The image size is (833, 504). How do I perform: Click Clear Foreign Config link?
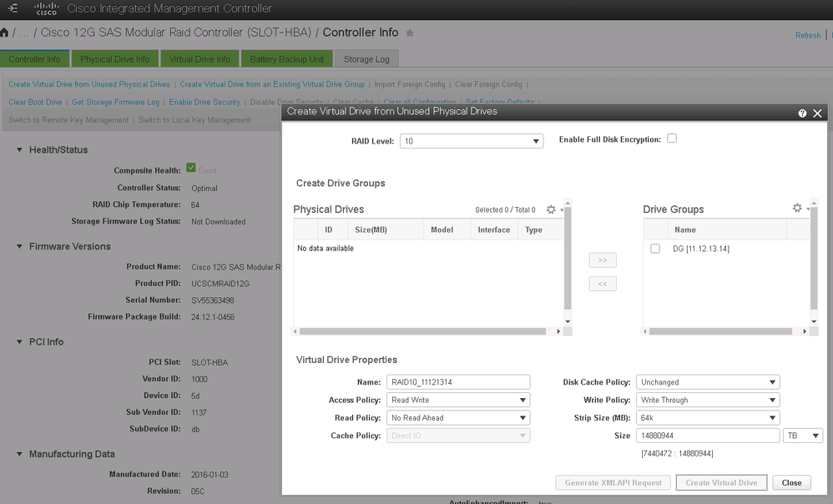click(488, 84)
